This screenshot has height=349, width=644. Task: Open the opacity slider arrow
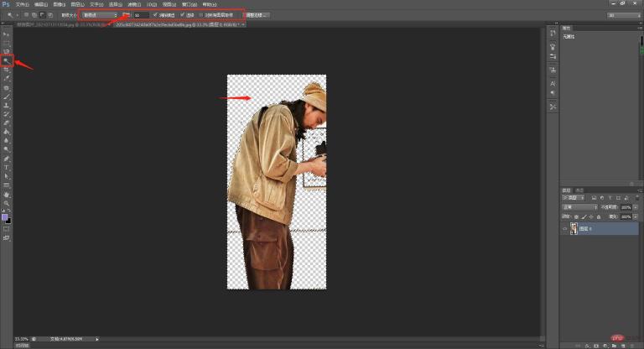(636, 207)
